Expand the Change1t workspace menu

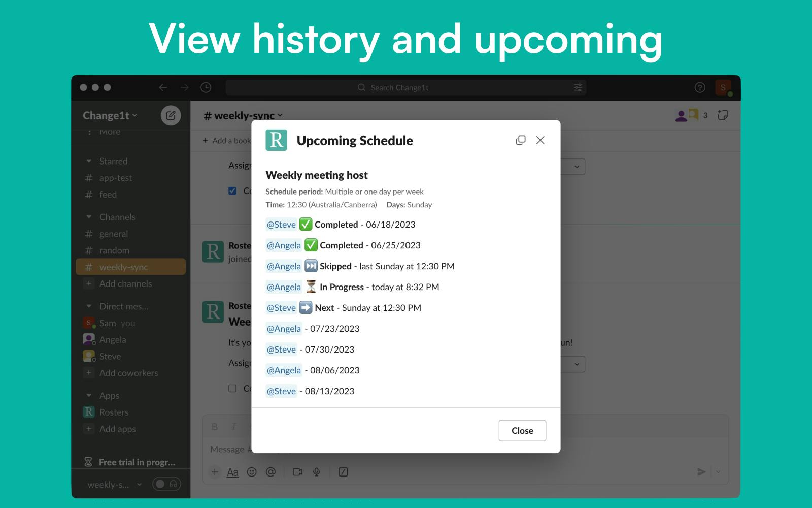tap(110, 115)
